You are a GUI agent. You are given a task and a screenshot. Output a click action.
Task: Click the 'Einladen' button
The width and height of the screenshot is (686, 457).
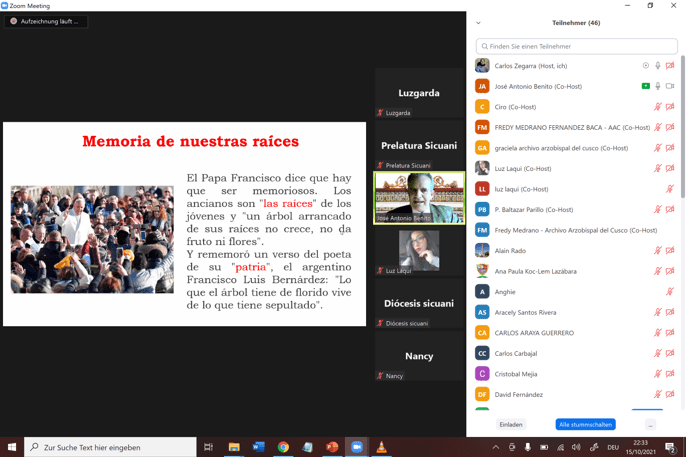[x=511, y=425]
